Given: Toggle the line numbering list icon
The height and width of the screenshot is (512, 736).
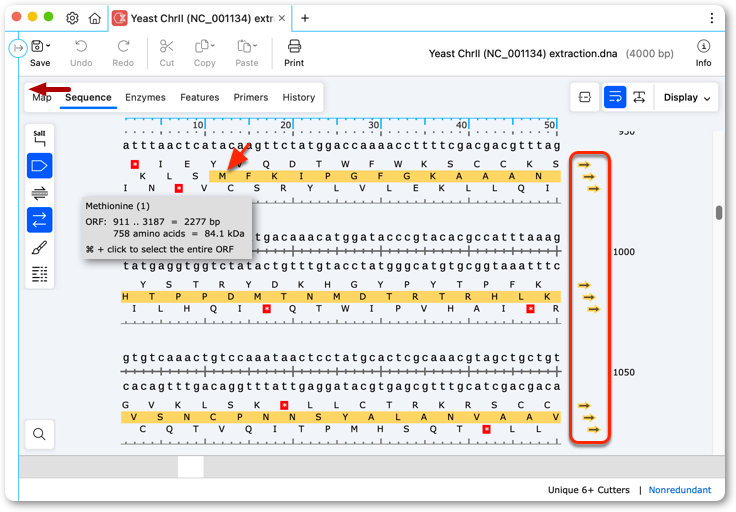Looking at the screenshot, I should (x=39, y=274).
